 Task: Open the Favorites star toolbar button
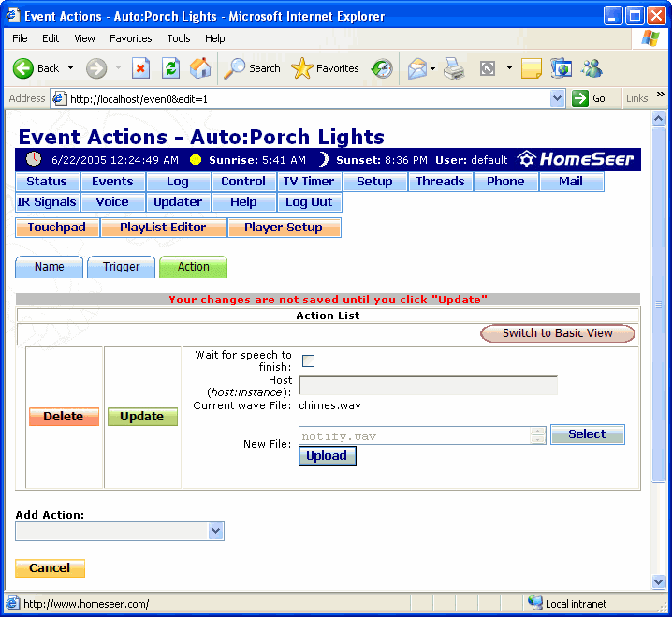pyautogui.click(x=325, y=68)
